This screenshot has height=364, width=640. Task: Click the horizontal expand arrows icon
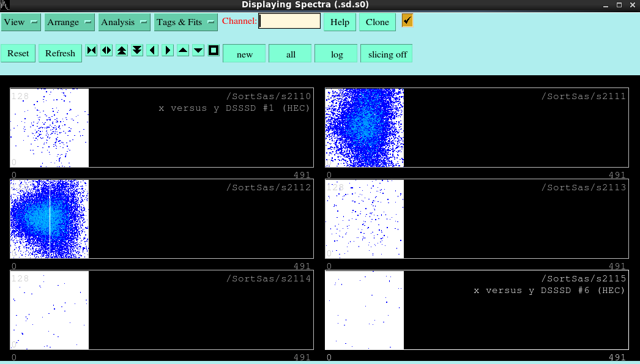106,50
